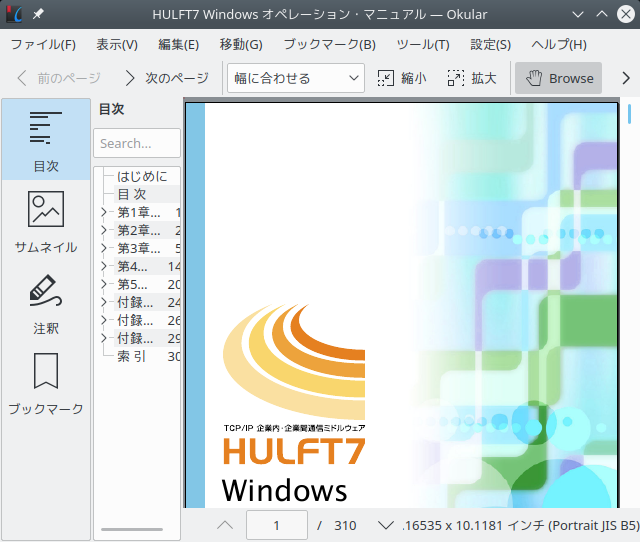
Task: Expand the 第3章 tree entry
Action: pyautogui.click(x=104, y=248)
